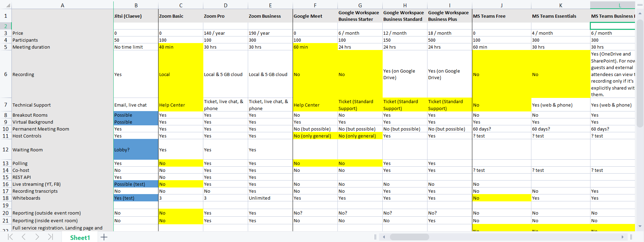This screenshot has width=644, height=242.
Task: Select the 'No time limit' cell
Action: click(x=136, y=47)
